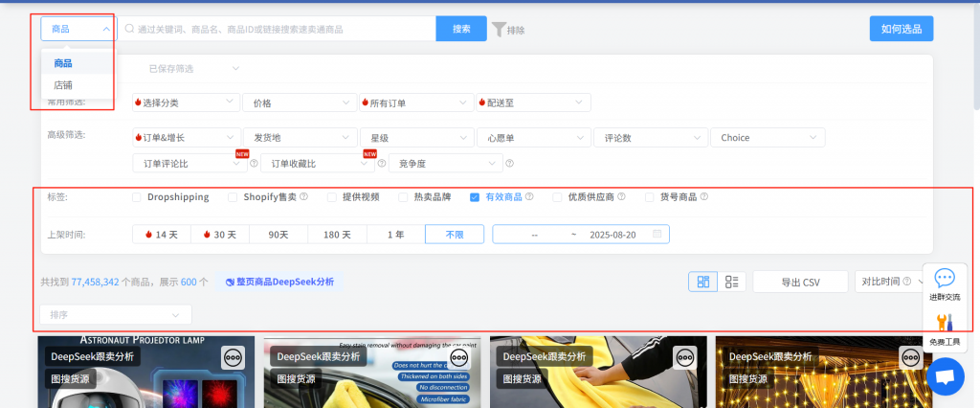
Task: Click the end date 2025-08-20 field
Action: [612, 235]
